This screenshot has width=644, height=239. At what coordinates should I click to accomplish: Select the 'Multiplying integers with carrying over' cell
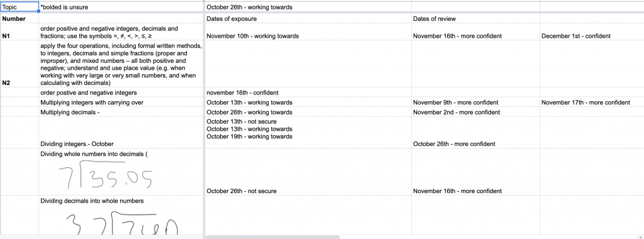(121, 103)
